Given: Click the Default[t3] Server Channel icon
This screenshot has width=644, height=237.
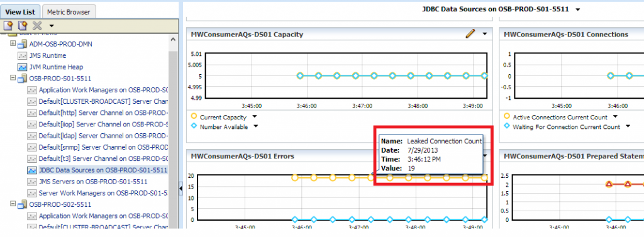Looking at the screenshot, I should click(32, 158).
